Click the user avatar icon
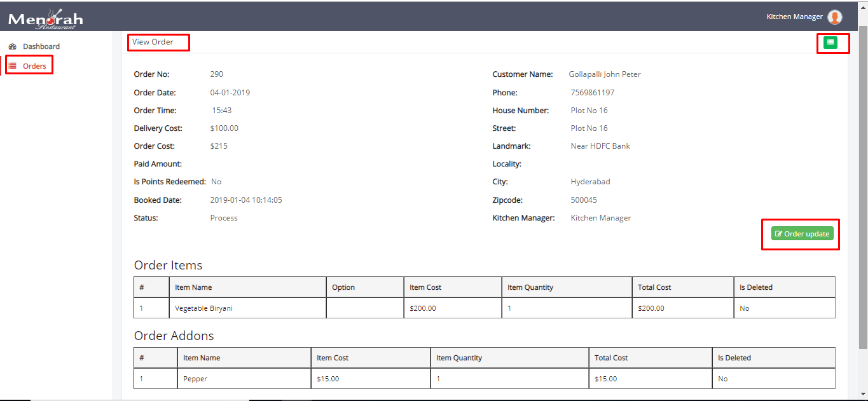Screen dimensions: 868x401 point(834,17)
